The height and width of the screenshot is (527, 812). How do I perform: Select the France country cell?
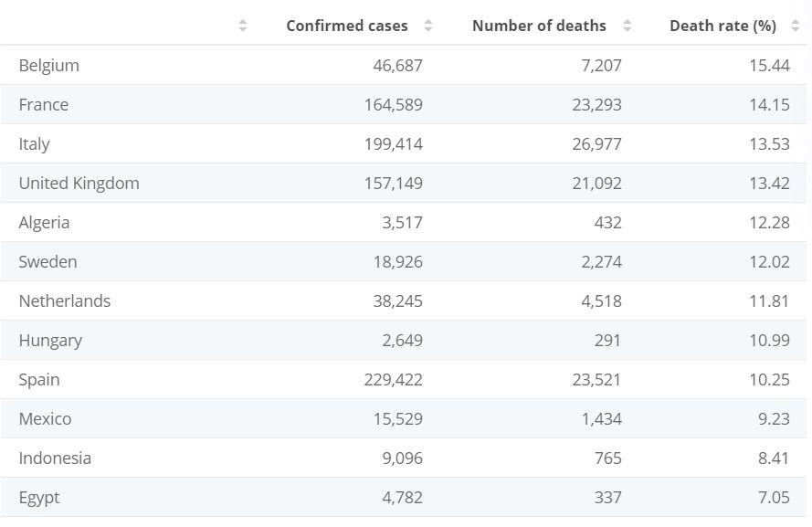point(43,105)
